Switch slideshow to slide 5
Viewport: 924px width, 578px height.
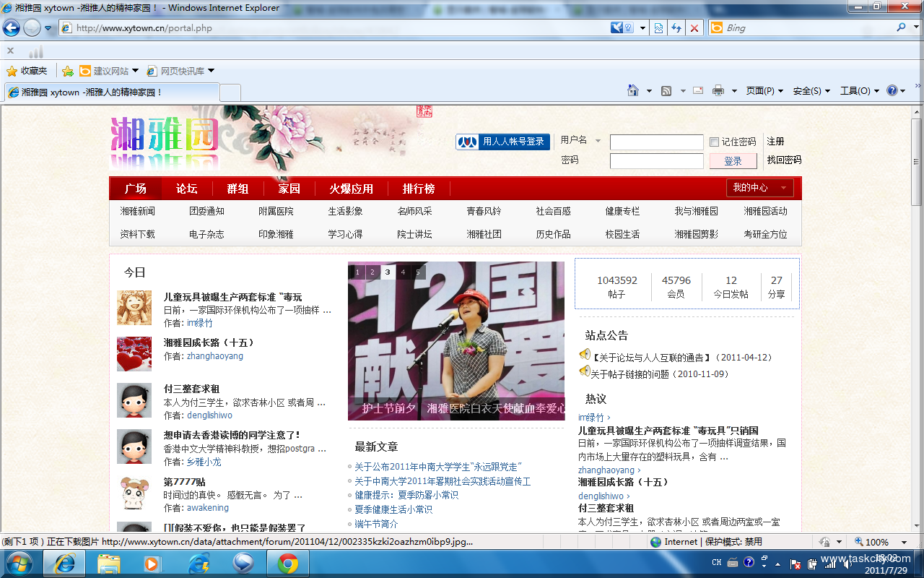(419, 272)
